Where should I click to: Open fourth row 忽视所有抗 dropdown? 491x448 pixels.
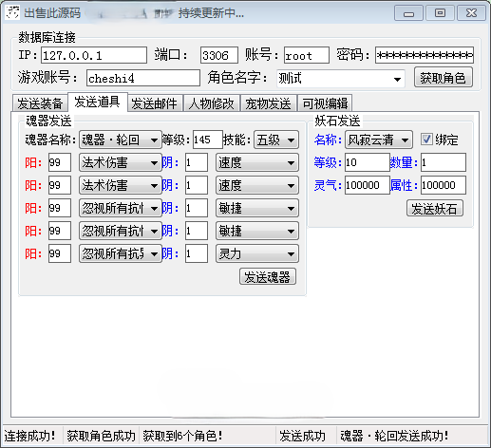click(121, 231)
